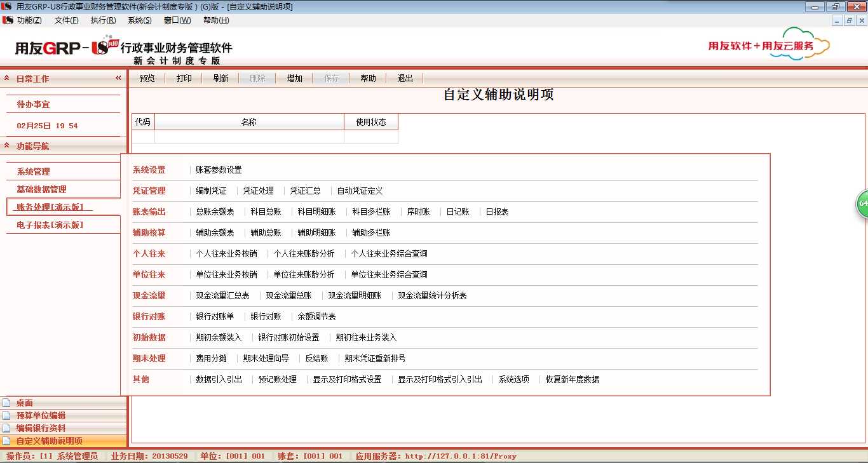Viewport: 868px width, 463px height.
Task: Open 余额调节表 link
Action: point(316,317)
